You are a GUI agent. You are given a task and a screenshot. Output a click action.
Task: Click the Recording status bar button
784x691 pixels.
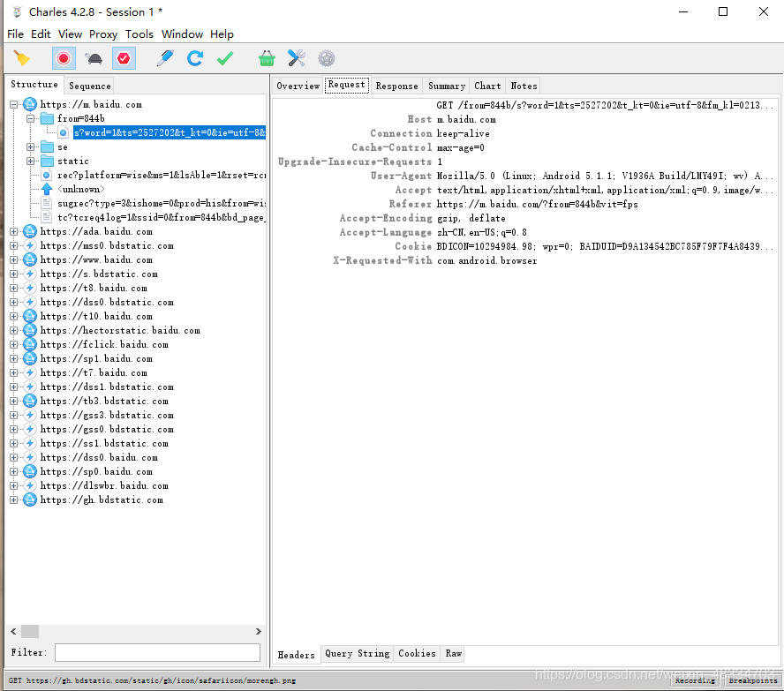pyautogui.click(x=696, y=680)
